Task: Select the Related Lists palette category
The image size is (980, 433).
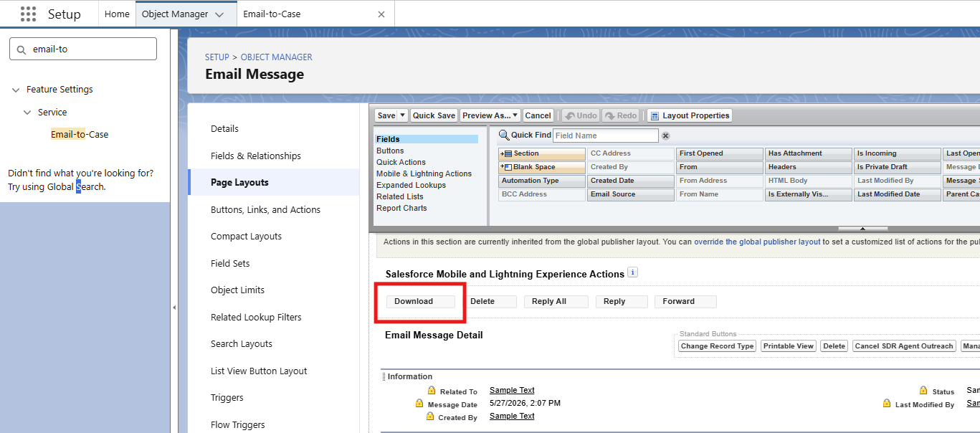Action: pos(399,196)
